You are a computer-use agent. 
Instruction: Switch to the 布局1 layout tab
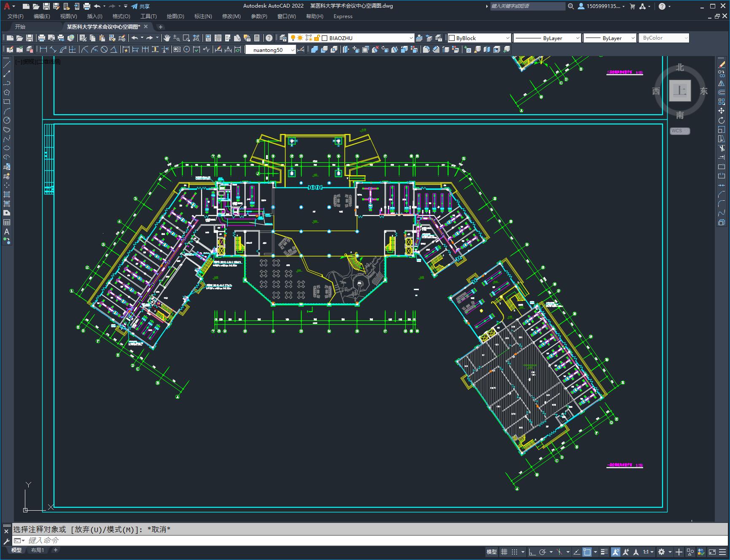(x=38, y=550)
